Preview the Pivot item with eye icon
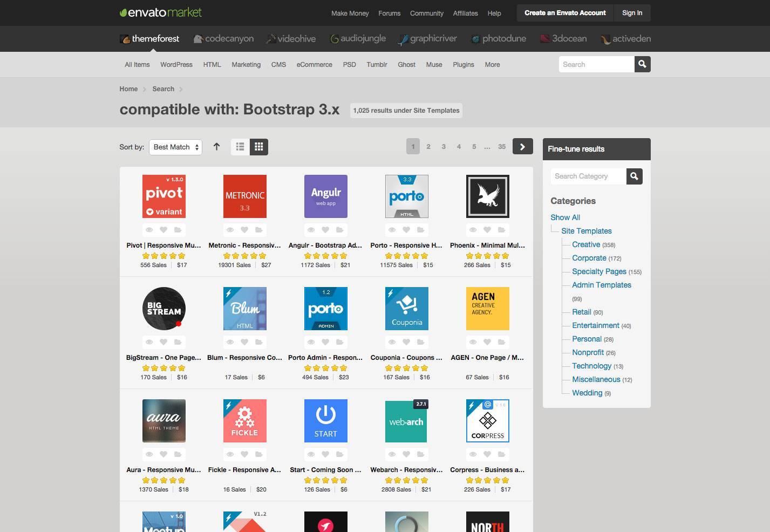Viewport: 770px width, 532px height. [x=149, y=230]
